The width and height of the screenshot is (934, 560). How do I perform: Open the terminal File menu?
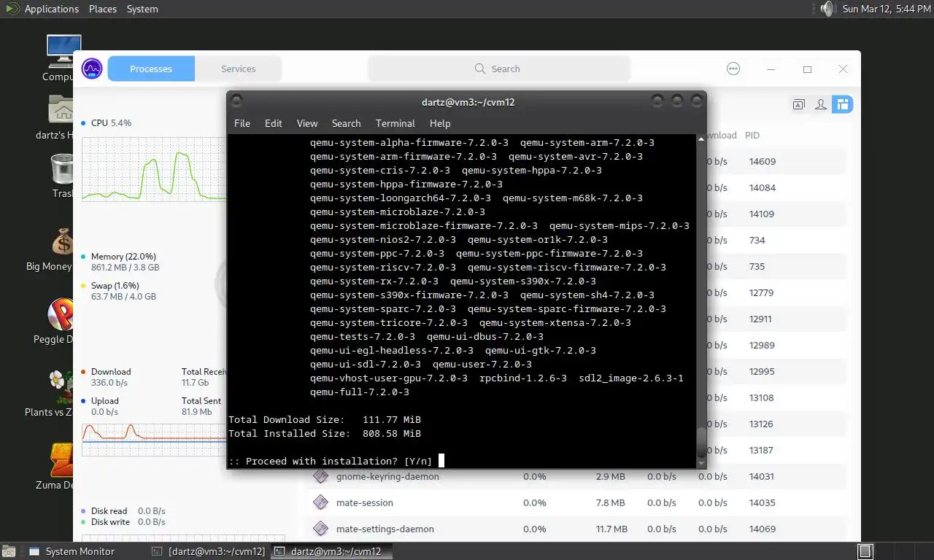pyautogui.click(x=242, y=123)
